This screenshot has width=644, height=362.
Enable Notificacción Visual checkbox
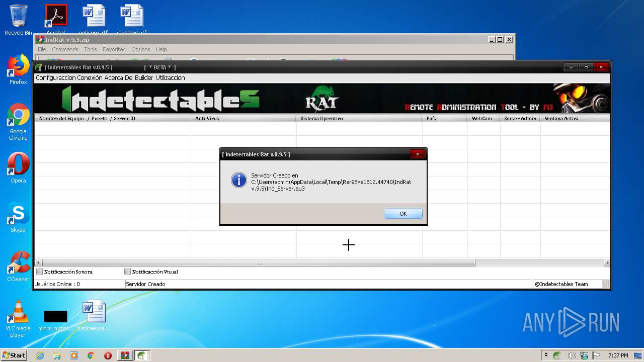[x=128, y=271]
